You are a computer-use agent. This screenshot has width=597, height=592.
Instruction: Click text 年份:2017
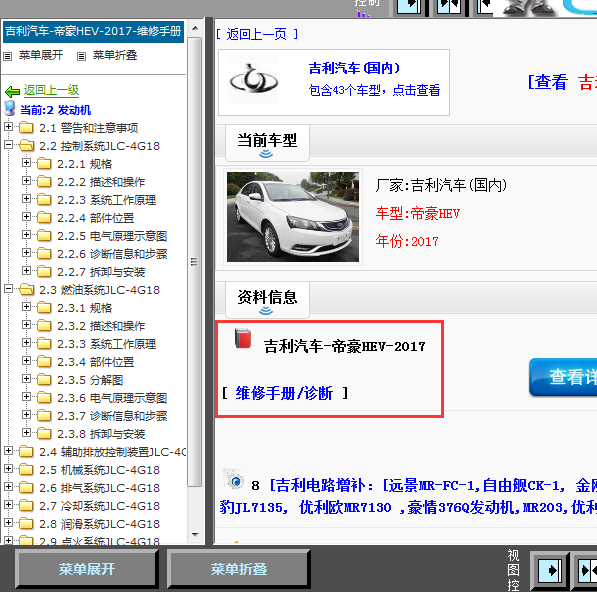click(x=407, y=241)
